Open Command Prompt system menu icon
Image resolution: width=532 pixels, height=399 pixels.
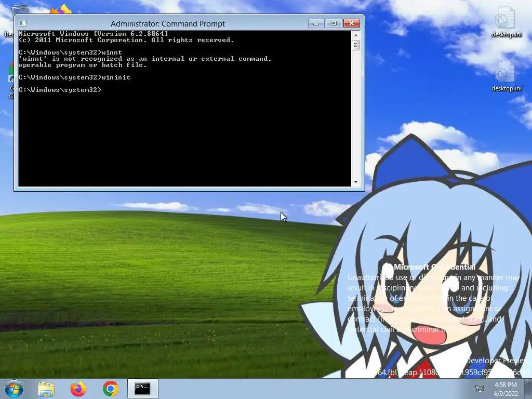tap(22, 23)
